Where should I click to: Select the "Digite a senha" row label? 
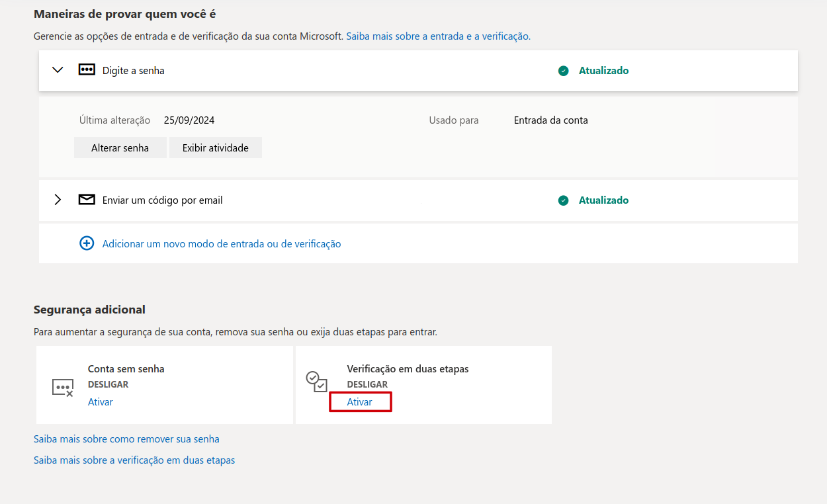133,71
